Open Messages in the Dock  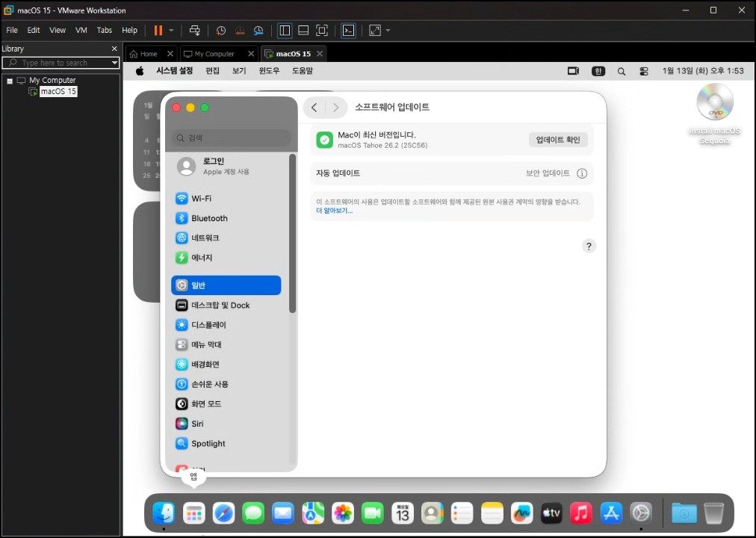coord(253,513)
